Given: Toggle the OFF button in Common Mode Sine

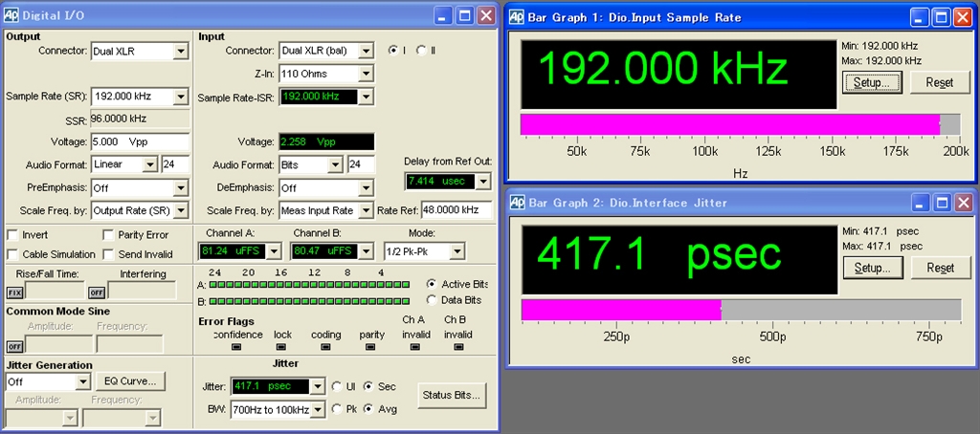Looking at the screenshot, I should click(14, 346).
